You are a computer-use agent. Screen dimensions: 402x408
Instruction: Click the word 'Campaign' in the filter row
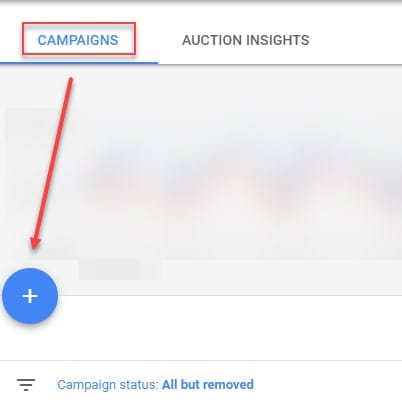(x=87, y=385)
